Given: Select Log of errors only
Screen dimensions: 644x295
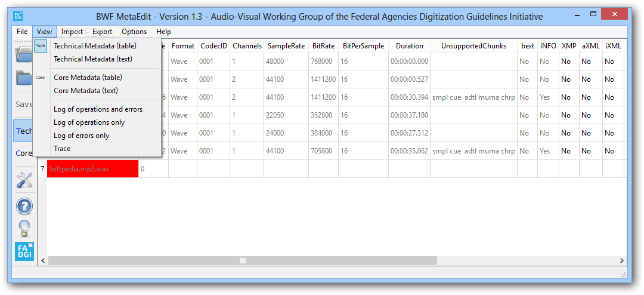Looking at the screenshot, I should (x=97, y=136).
